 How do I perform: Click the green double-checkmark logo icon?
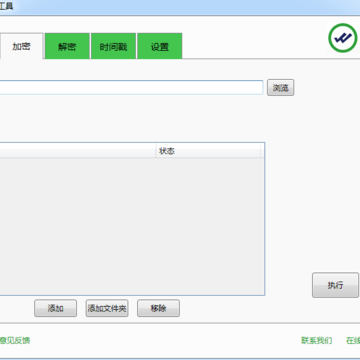343,38
